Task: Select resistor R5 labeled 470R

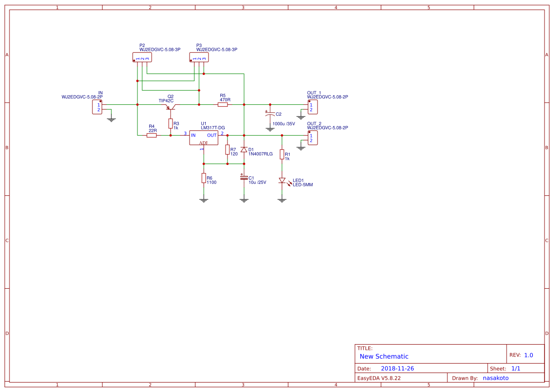Action: pyautogui.click(x=223, y=104)
